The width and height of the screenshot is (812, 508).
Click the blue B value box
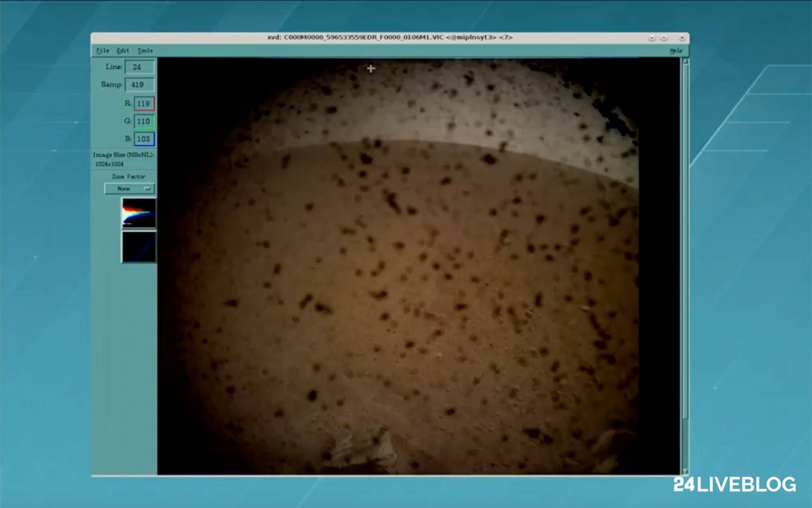(144, 139)
